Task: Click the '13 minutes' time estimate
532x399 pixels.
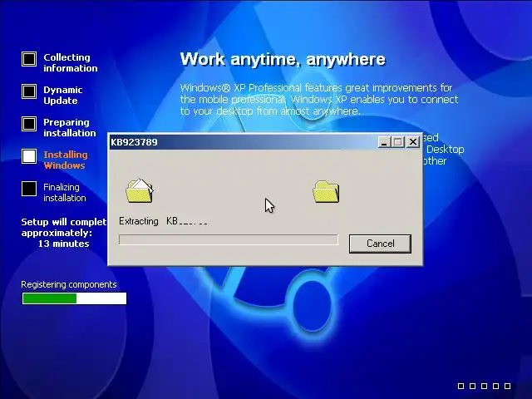Action: coord(63,244)
